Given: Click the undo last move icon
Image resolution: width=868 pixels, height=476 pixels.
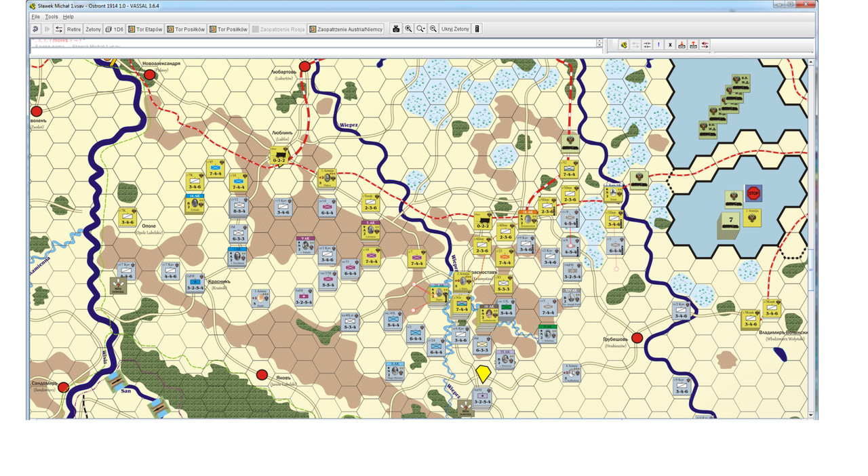Looking at the screenshot, I should tap(36, 29).
